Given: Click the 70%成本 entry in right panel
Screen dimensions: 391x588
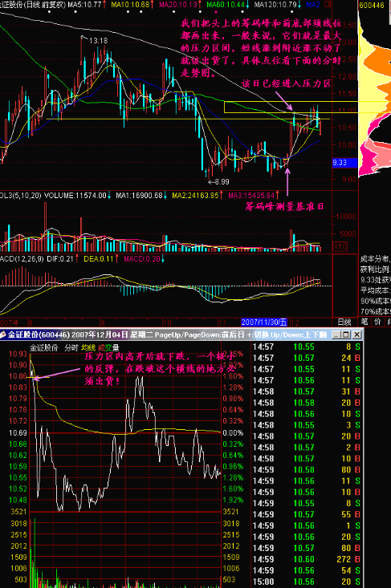Looking at the screenshot, I should pyautogui.click(x=375, y=311).
